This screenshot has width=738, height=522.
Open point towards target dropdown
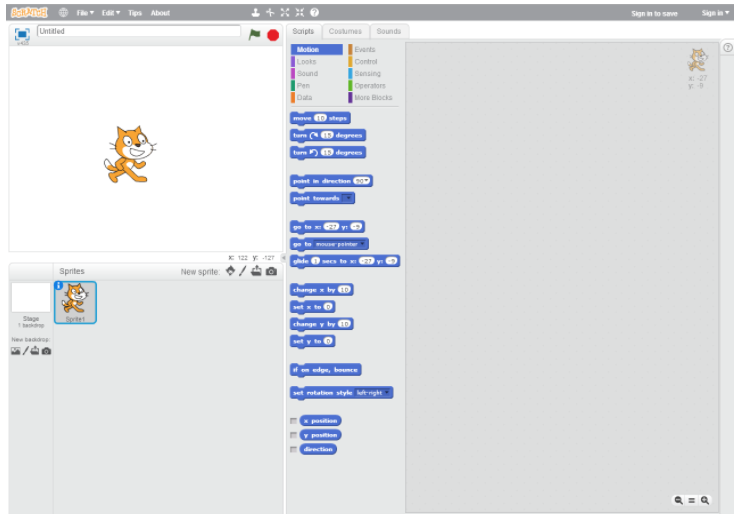[347, 198]
